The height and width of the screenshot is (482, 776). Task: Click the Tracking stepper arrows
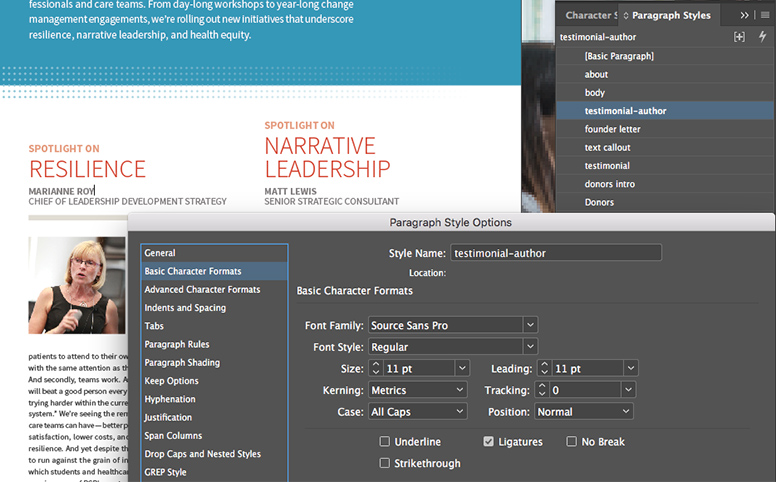click(542, 390)
